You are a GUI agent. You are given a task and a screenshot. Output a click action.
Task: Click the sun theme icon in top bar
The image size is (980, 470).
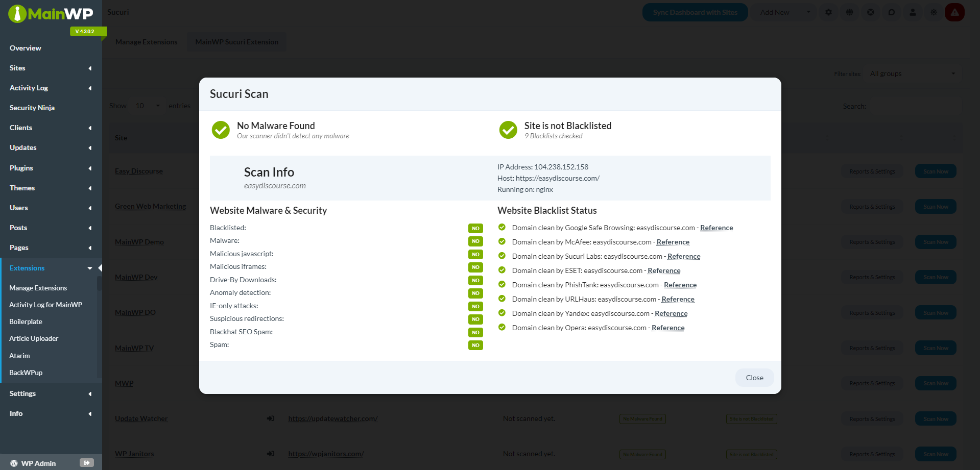coord(934,12)
